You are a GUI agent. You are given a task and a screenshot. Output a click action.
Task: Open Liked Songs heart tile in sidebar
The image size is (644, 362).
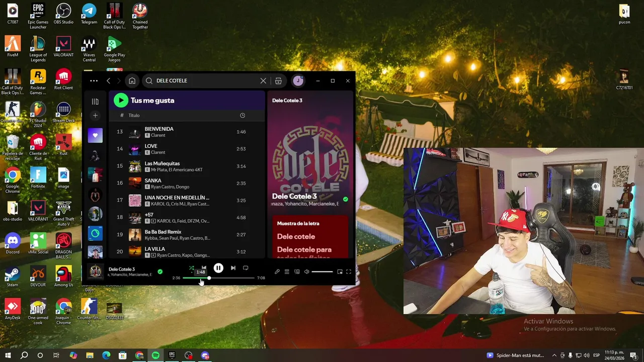click(95, 135)
